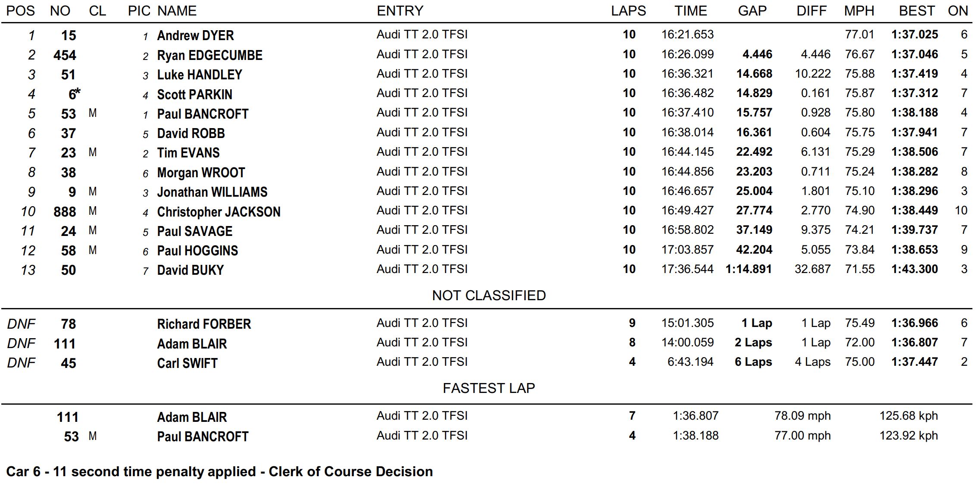Select David BUKY's gap 1:14.891

749,269
